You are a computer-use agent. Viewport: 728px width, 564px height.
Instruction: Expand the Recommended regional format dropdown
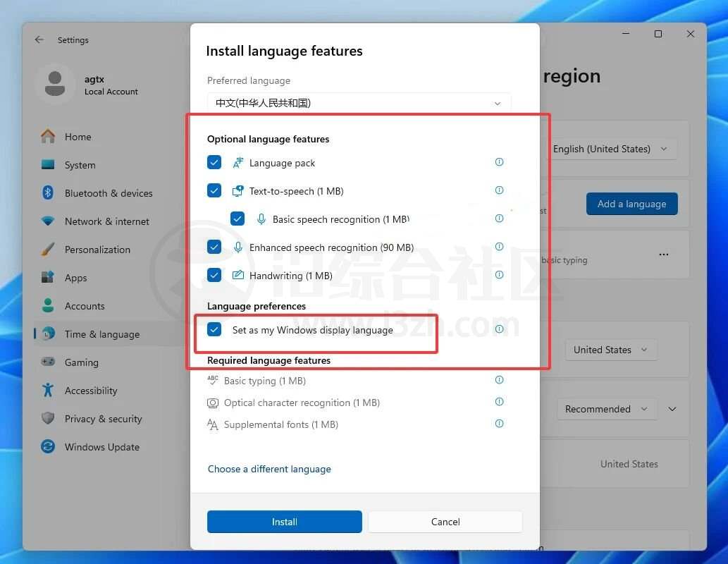tap(606, 409)
